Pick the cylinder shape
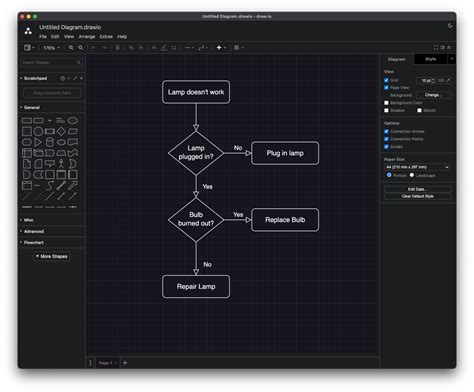This screenshot has height=392, width=474. tap(50, 142)
